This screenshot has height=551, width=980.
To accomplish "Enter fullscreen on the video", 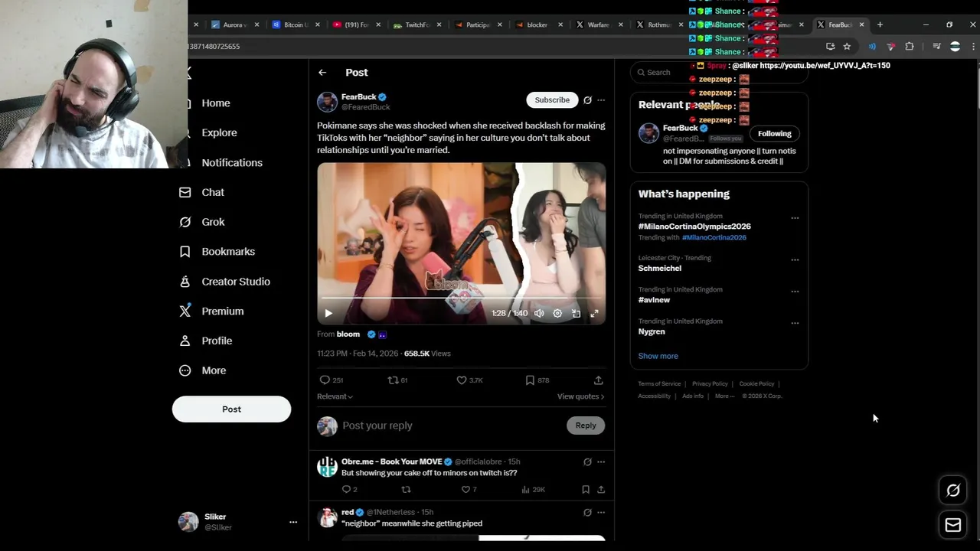I will click(594, 313).
